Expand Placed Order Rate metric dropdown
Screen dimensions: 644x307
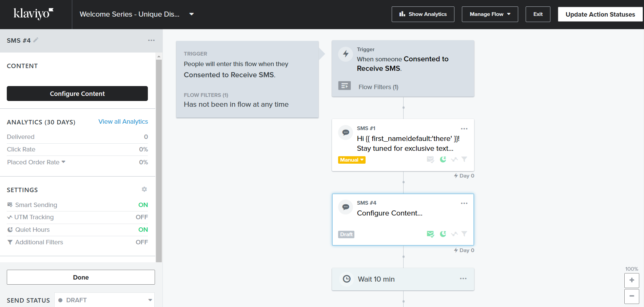pos(63,162)
